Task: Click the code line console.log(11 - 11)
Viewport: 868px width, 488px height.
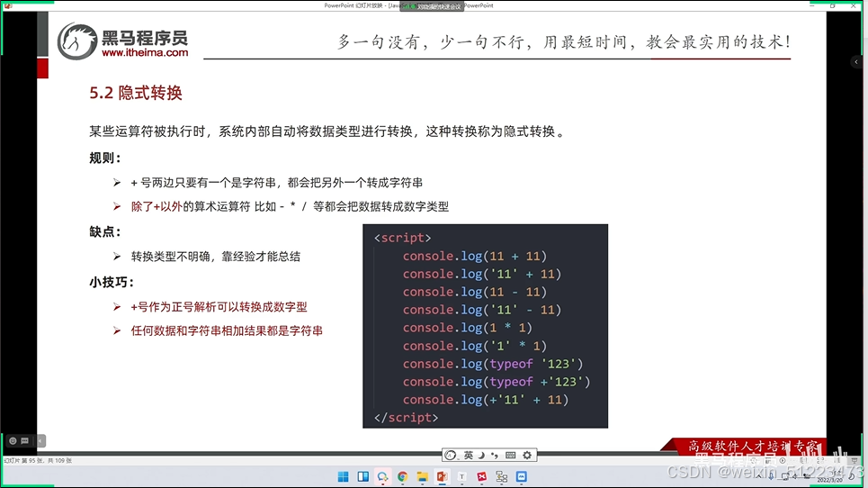Action: coord(474,292)
